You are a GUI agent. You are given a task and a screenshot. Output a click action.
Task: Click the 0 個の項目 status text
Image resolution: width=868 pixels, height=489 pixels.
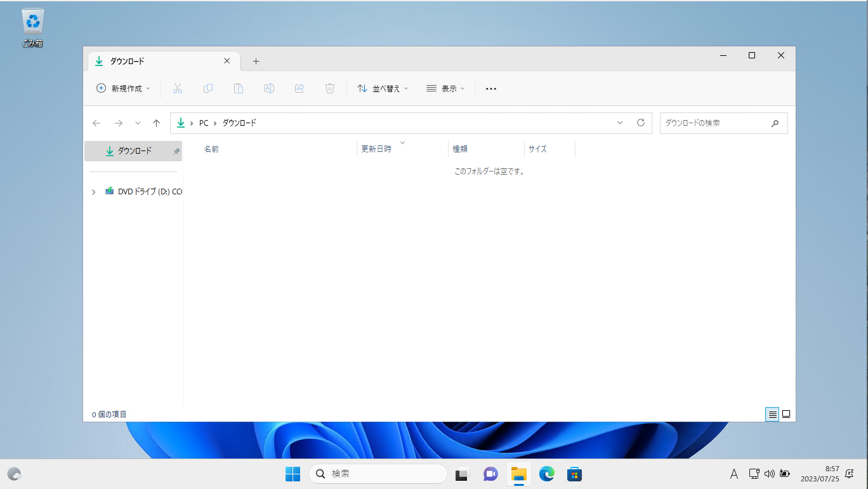[x=109, y=414]
